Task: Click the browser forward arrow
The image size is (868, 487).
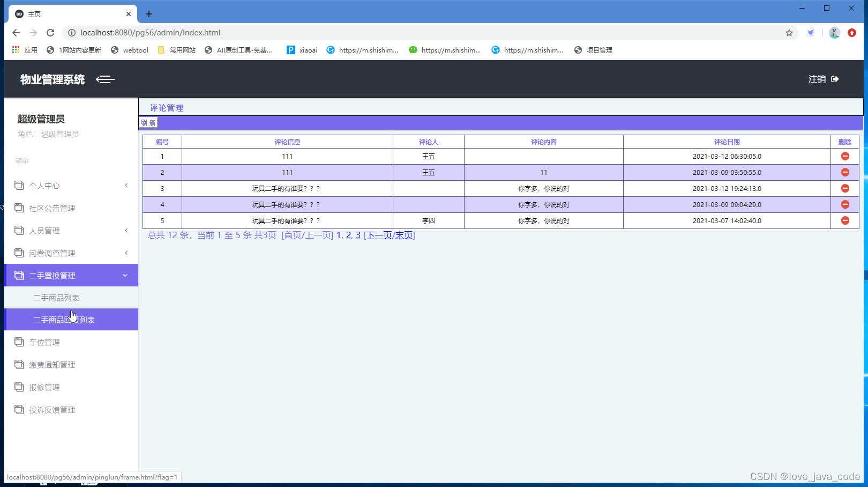Action: 33,33
